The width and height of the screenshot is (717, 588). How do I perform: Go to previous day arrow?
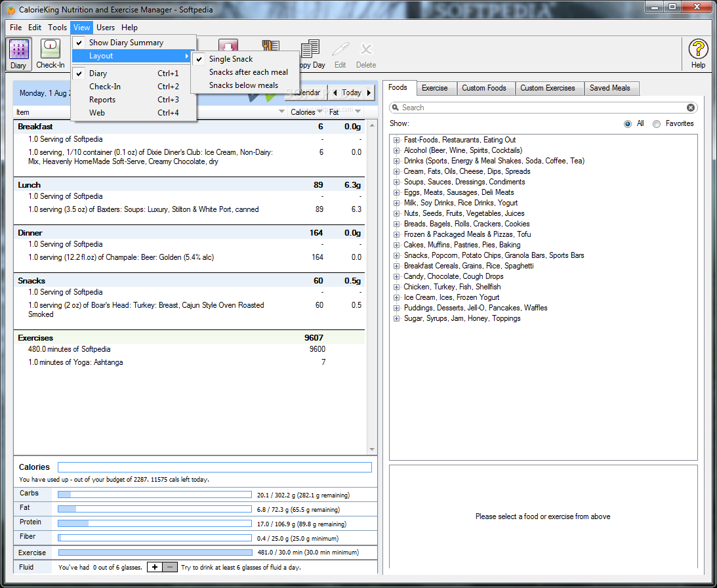(x=335, y=93)
